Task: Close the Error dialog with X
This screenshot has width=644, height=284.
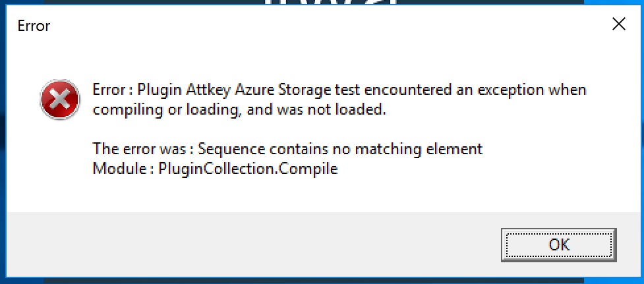Action: coord(618,25)
